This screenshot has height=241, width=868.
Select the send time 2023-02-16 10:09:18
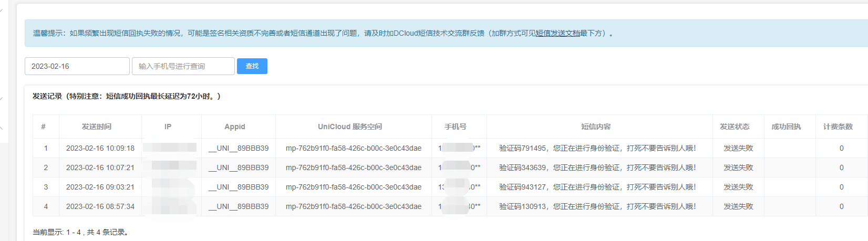pyautogui.click(x=100, y=148)
